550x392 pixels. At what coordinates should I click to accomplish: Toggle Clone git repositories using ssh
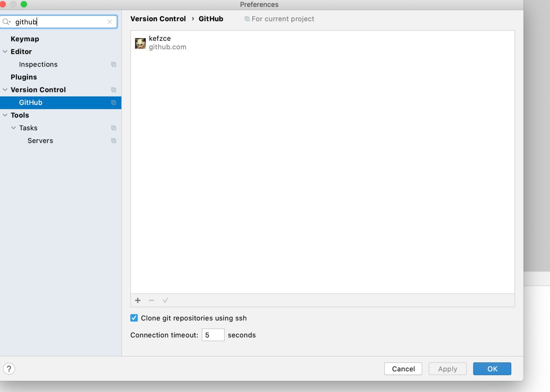134,318
